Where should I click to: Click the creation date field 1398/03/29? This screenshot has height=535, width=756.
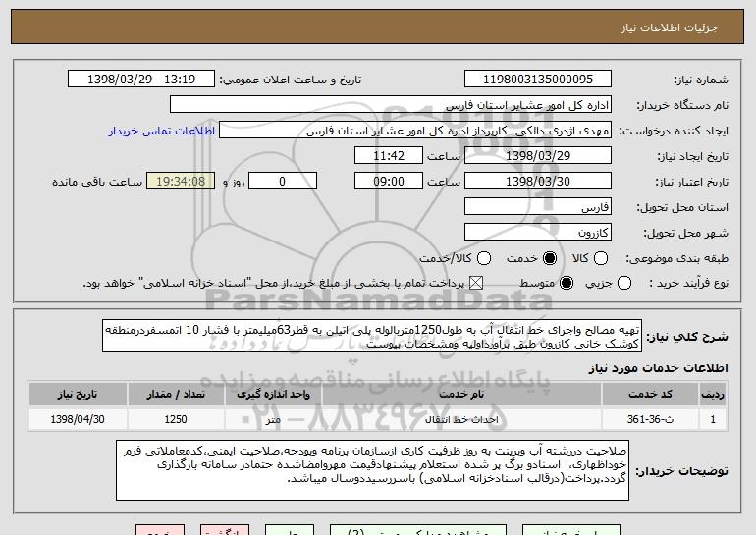tap(538, 156)
